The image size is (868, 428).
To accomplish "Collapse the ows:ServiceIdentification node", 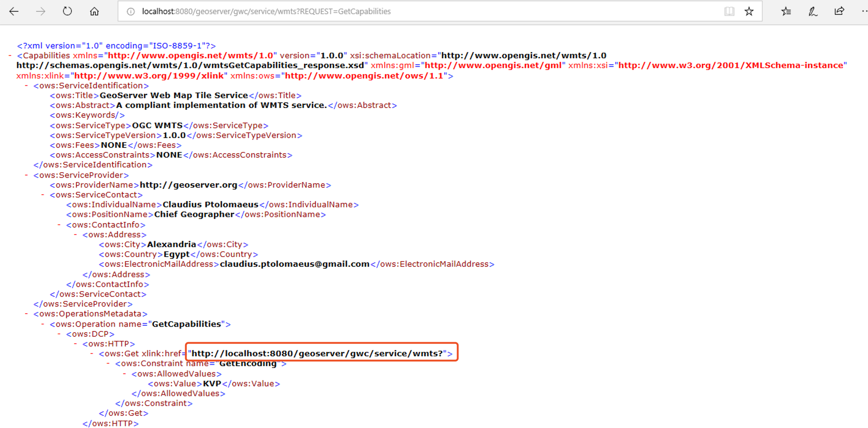I will [x=26, y=86].
